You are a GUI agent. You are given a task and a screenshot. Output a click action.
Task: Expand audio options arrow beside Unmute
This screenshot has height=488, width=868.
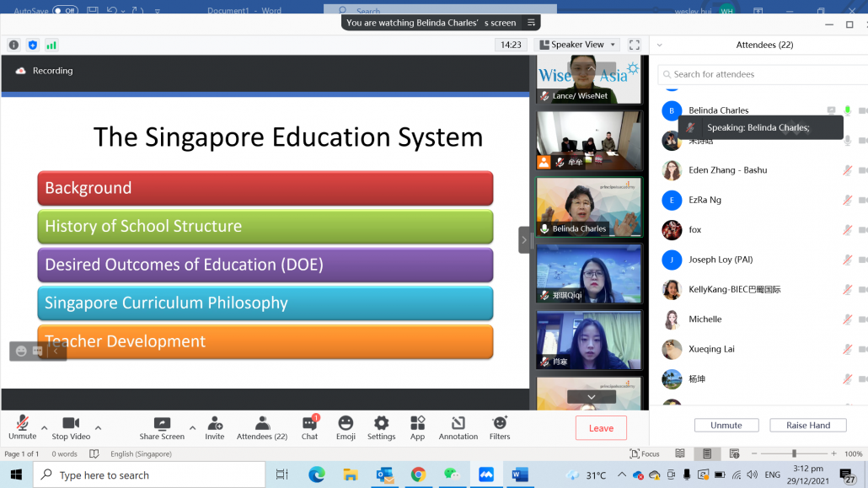44,427
